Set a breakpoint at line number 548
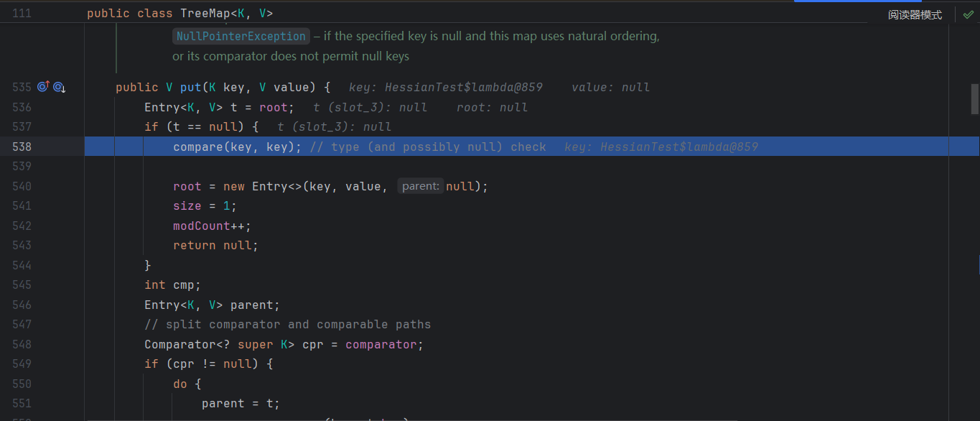 (22, 344)
